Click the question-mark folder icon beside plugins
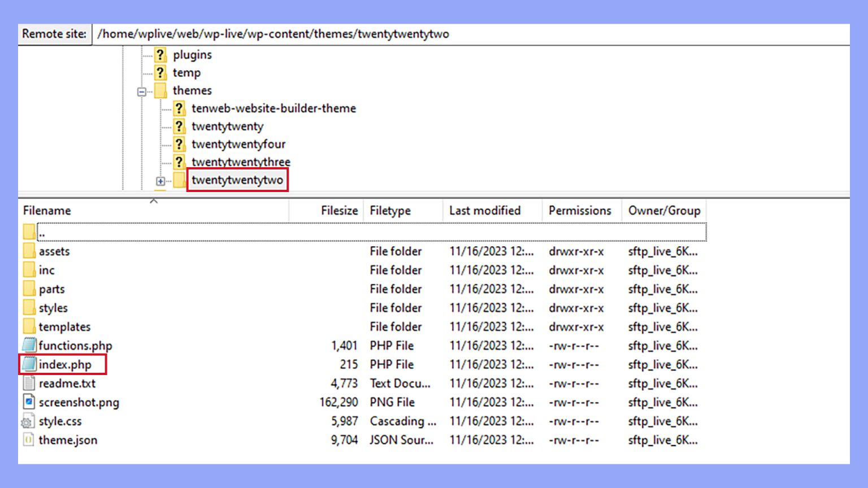Image resolution: width=868 pixels, height=488 pixels. pos(160,55)
